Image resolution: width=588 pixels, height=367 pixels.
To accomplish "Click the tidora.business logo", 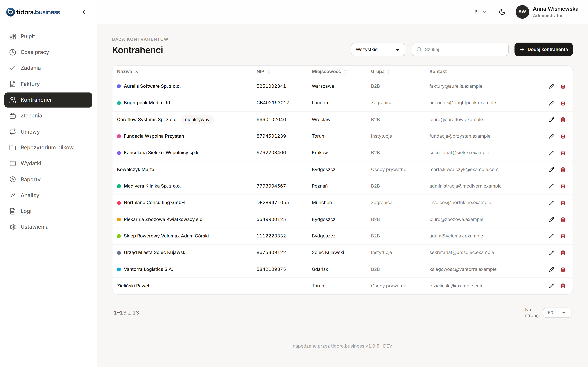I will (33, 12).
